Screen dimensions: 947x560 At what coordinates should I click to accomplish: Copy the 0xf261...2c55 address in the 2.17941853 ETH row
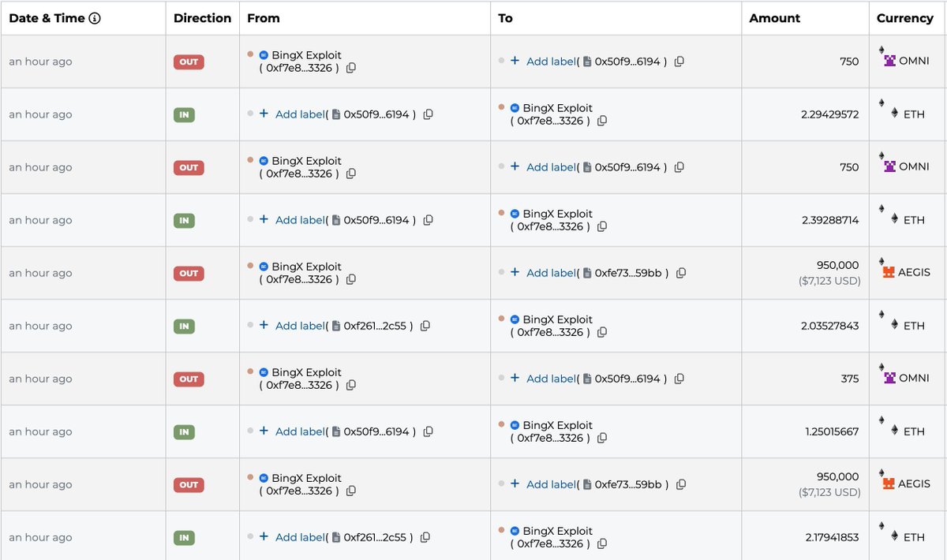(x=425, y=537)
